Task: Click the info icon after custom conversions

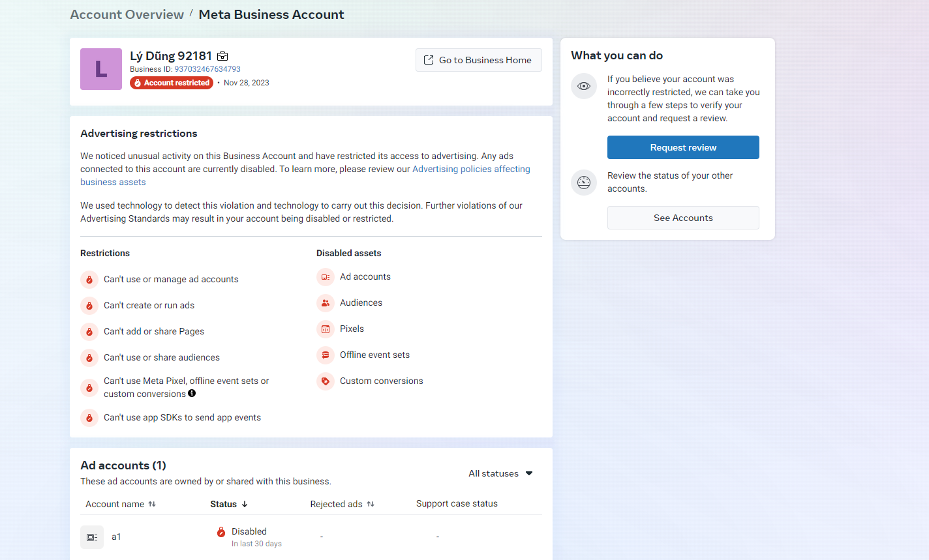Action: point(192,393)
